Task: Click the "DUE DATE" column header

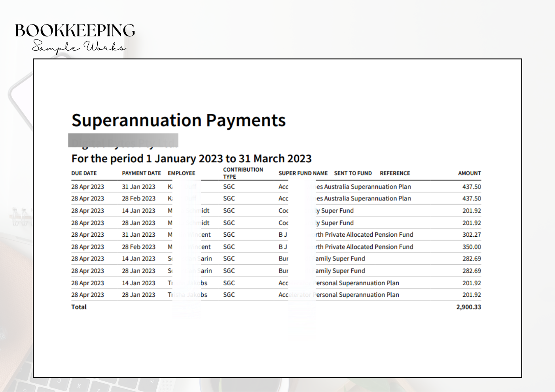Action: (84, 173)
